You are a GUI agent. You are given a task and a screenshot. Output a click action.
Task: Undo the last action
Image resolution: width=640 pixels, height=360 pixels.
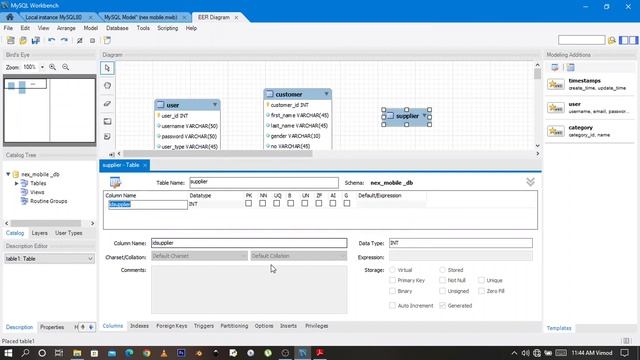(51, 40)
